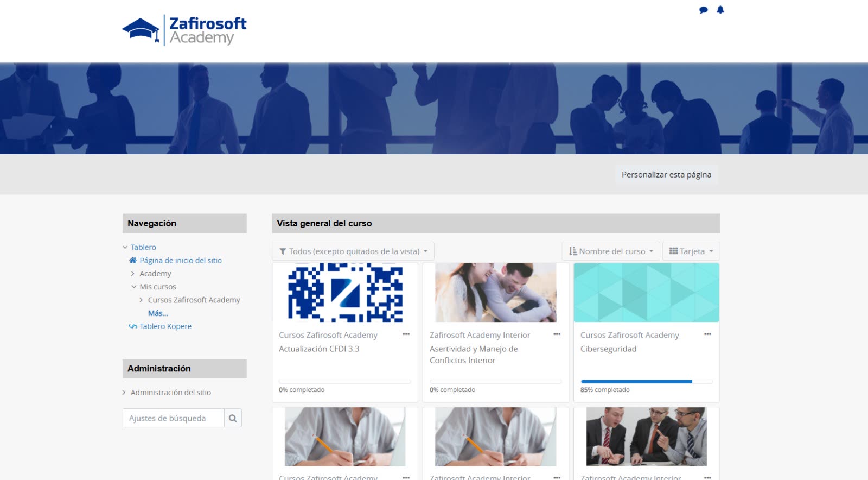Click the Actualización CFDI 3.3 progress bar
The height and width of the screenshot is (480, 868).
pyautogui.click(x=344, y=382)
